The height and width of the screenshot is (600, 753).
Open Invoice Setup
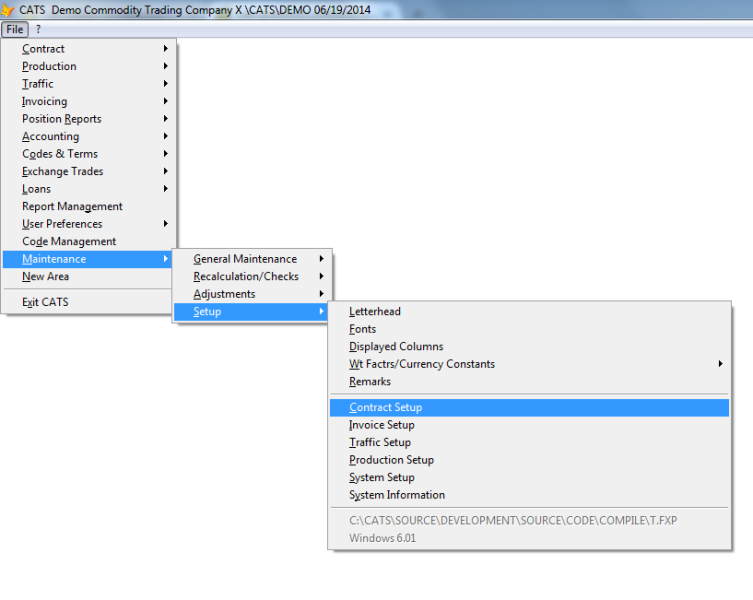click(529, 425)
